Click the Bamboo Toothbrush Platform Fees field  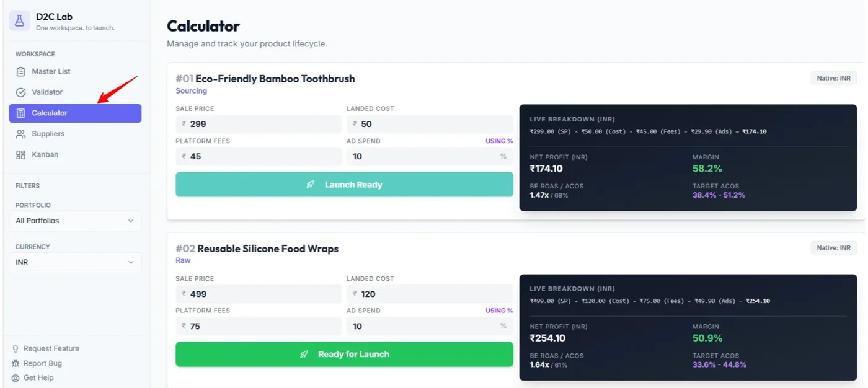point(260,156)
